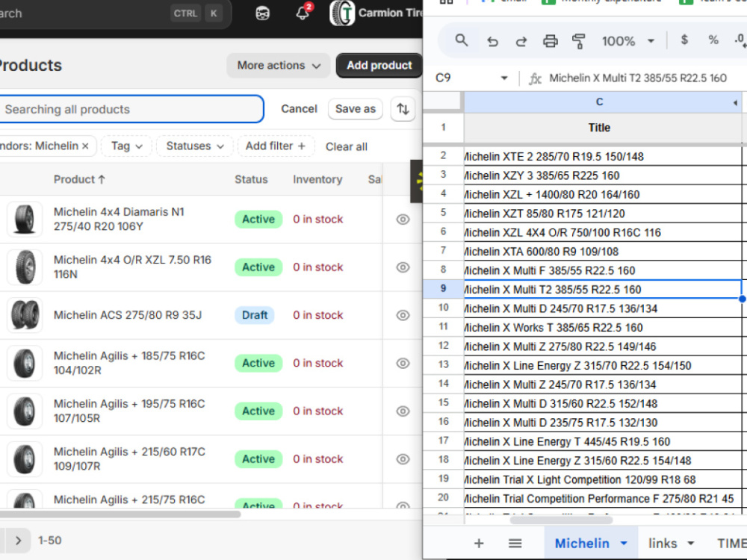
Task: Click the Sheets horizontal scrollbar
Action: pos(561,520)
